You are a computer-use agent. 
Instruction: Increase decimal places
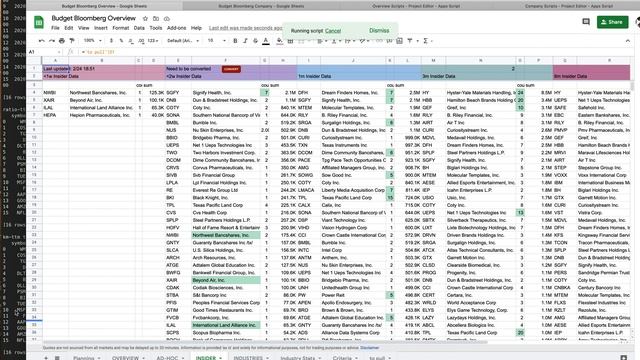tap(141, 41)
